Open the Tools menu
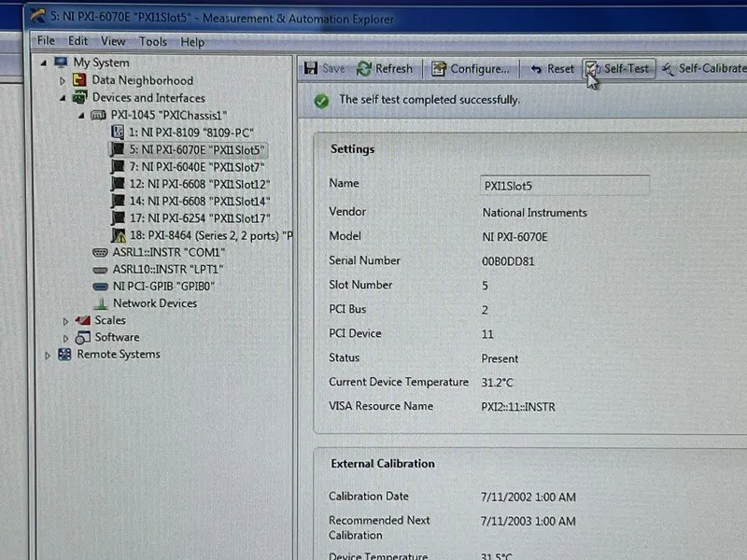 point(152,42)
